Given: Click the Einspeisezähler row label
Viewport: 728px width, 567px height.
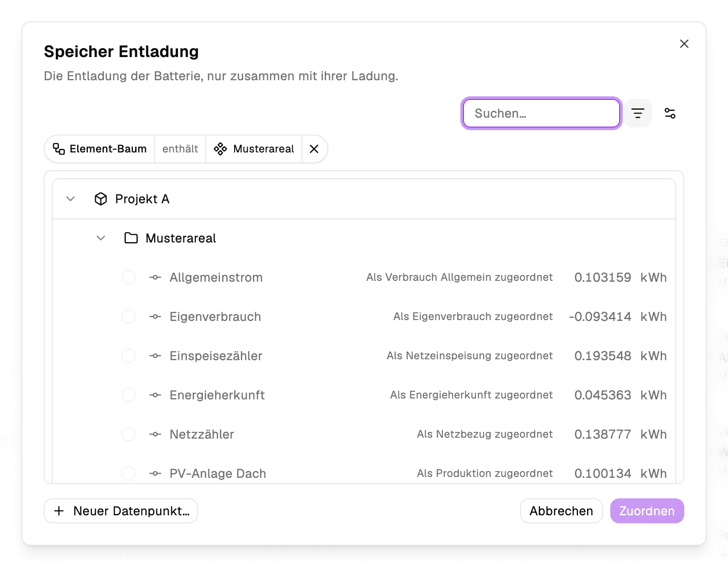Looking at the screenshot, I should click(216, 356).
